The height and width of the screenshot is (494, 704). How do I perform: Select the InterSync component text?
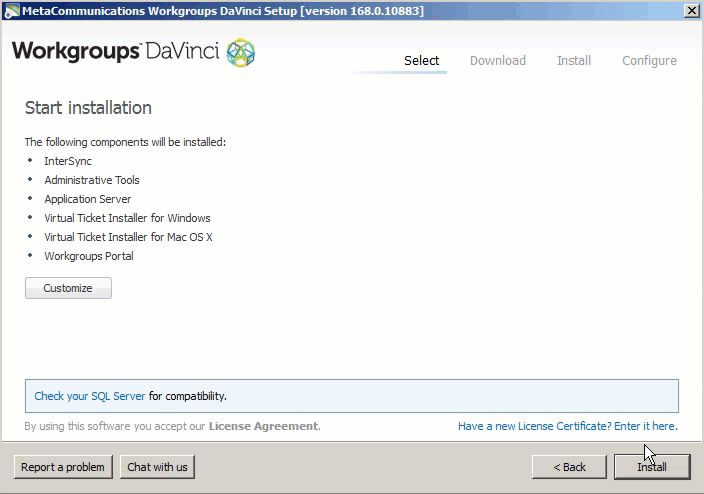(x=68, y=161)
